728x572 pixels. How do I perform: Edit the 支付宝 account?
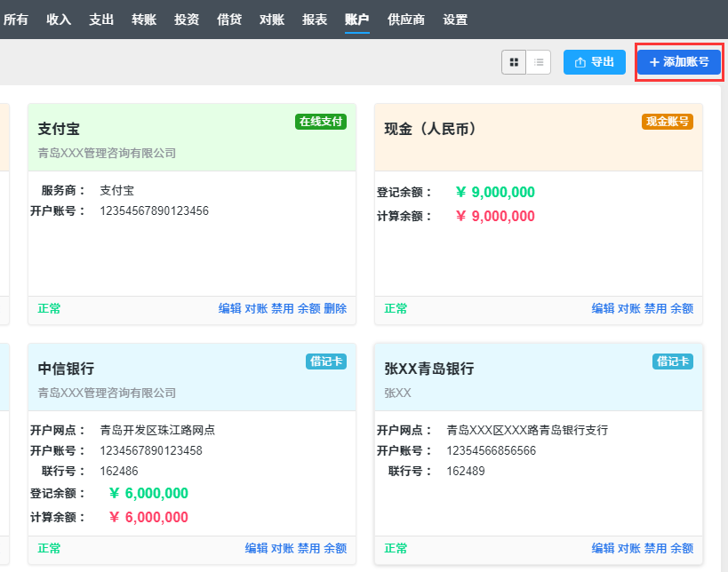[229, 309]
